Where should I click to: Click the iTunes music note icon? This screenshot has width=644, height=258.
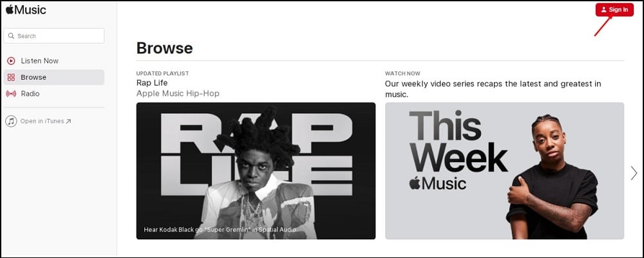coord(11,121)
